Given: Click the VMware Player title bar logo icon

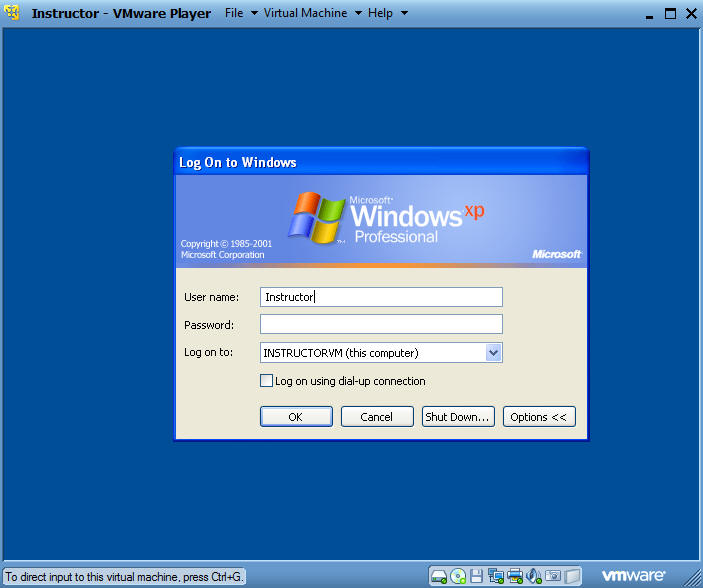Looking at the screenshot, I should point(12,13).
